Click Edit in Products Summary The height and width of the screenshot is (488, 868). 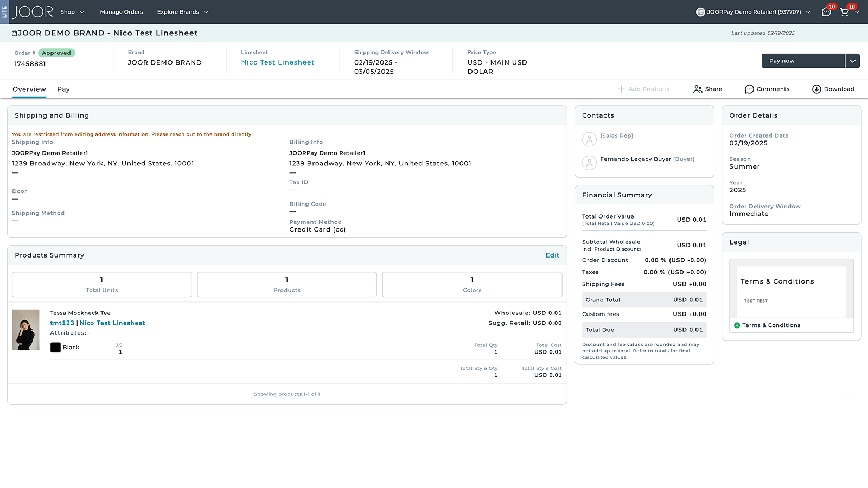point(552,255)
